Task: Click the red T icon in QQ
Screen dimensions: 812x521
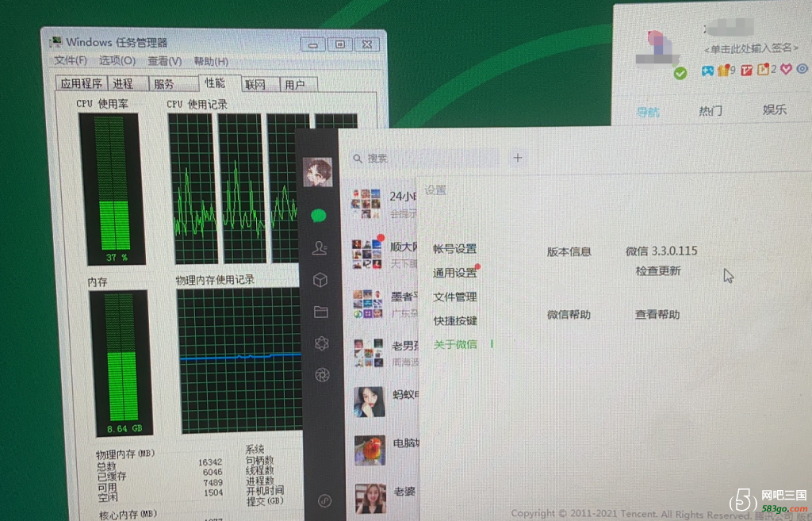Action: pos(746,70)
